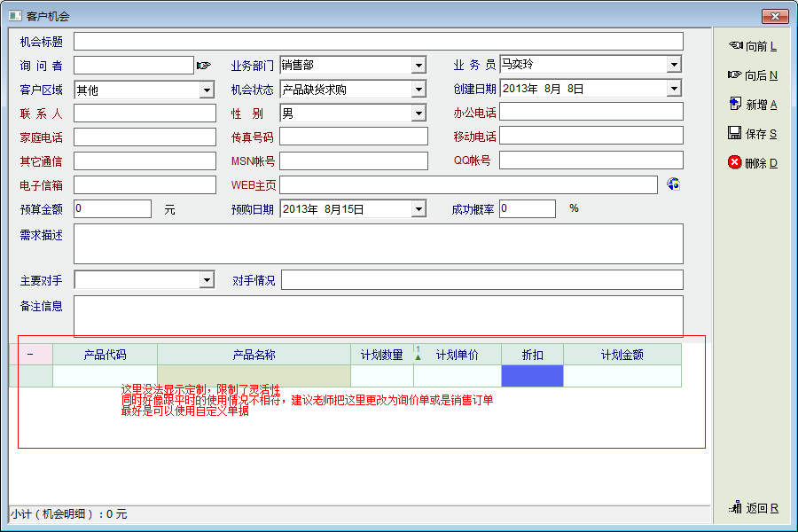Click the globe icon beside WEB主页
Screen dimensions: 798x532
tap(674, 184)
